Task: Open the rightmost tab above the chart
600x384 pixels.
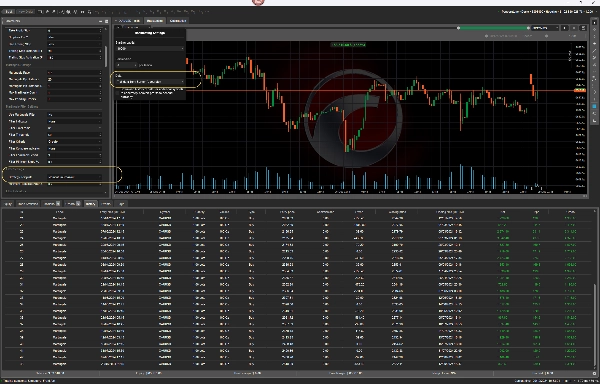Action: [x=178, y=21]
